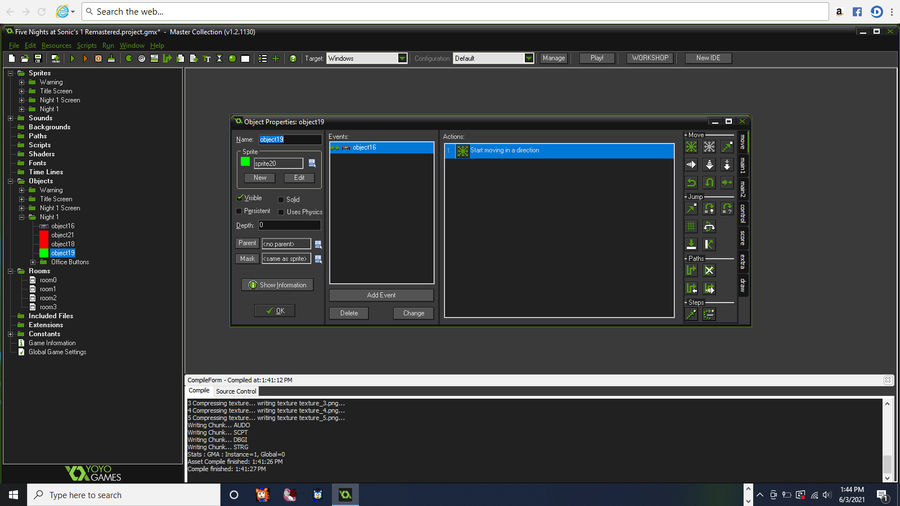Click the compile output vertical scrollbar
This screenshot has width=900, height=506.
[x=887, y=440]
